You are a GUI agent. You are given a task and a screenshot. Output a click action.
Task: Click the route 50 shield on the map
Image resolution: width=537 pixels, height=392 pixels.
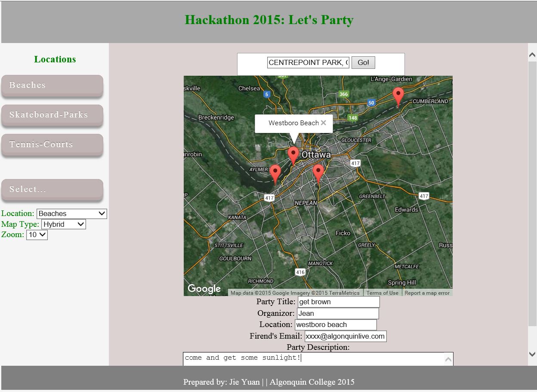[x=371, y=102]
